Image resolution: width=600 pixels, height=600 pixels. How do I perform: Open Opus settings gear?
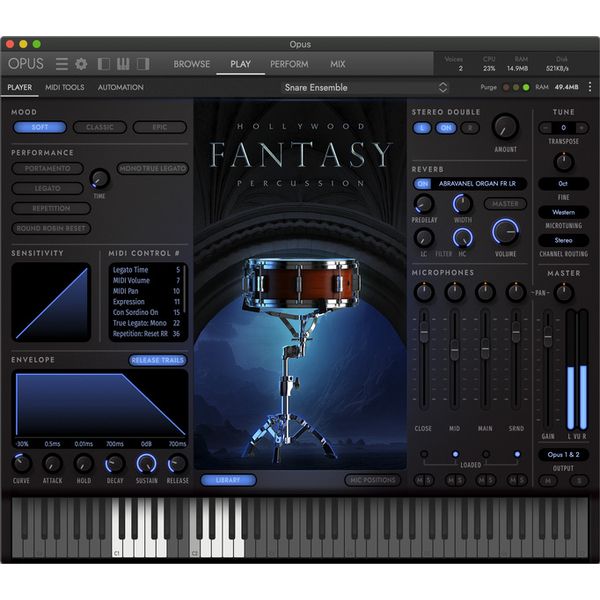(81, 64)
